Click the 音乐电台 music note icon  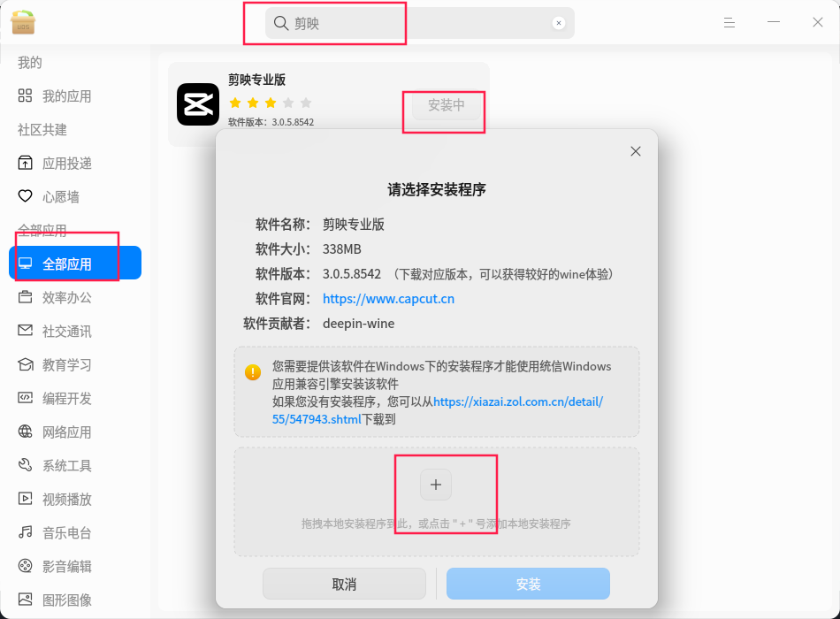(x=25, y=532)
